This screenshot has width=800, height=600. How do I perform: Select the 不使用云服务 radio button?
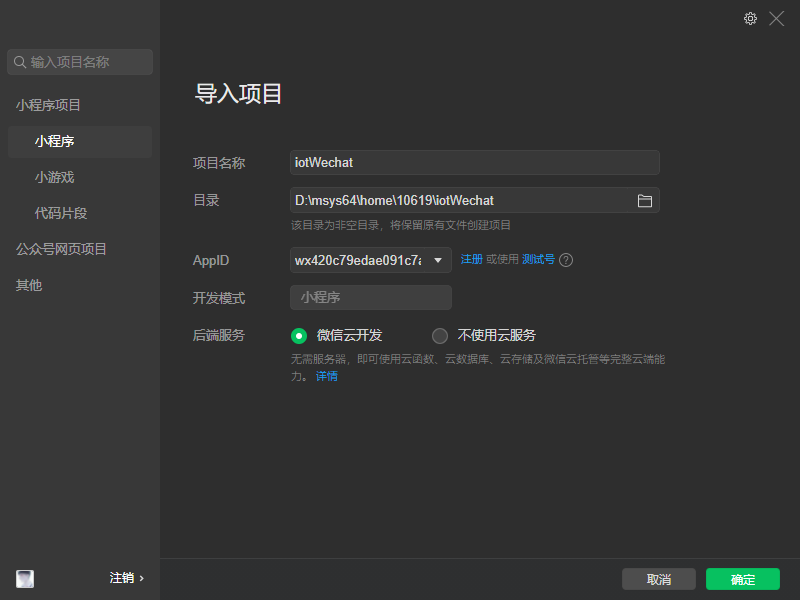tap(440, 336)
